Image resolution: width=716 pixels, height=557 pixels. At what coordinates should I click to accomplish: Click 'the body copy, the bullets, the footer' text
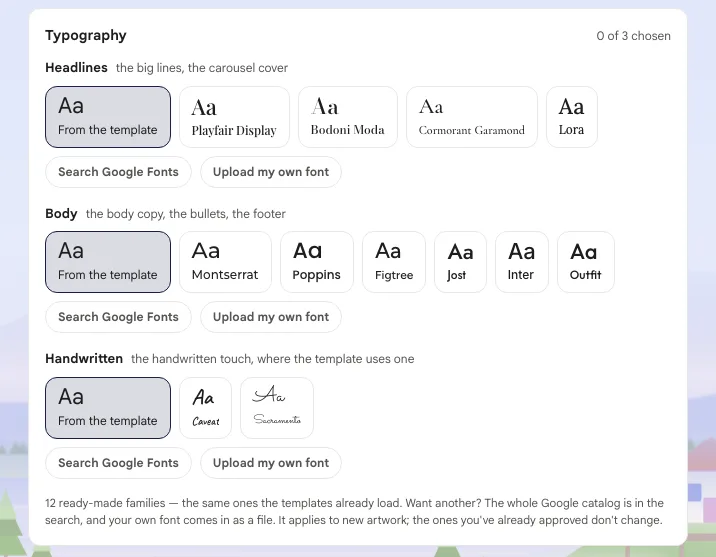(x=186, y=214)
